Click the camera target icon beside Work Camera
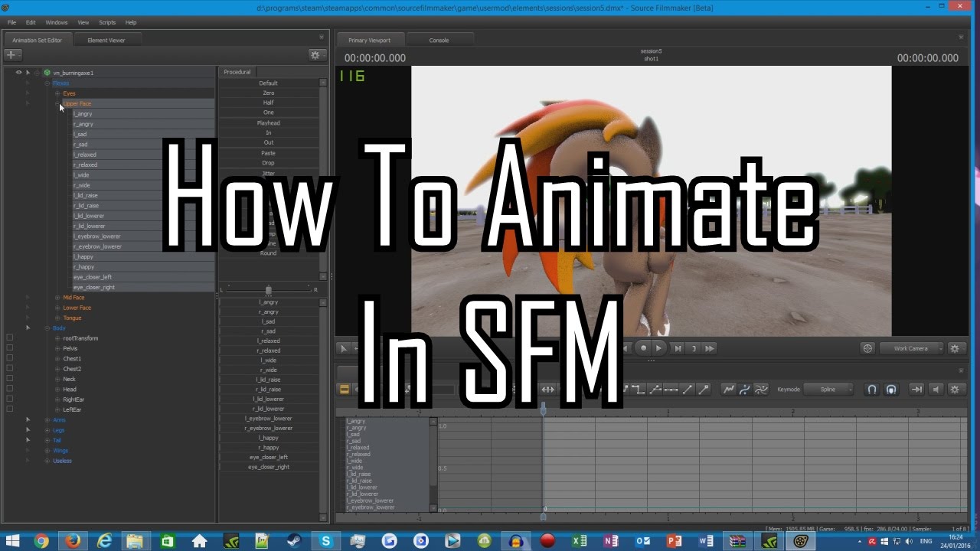980x551 pixels. [x=867, y=348]
